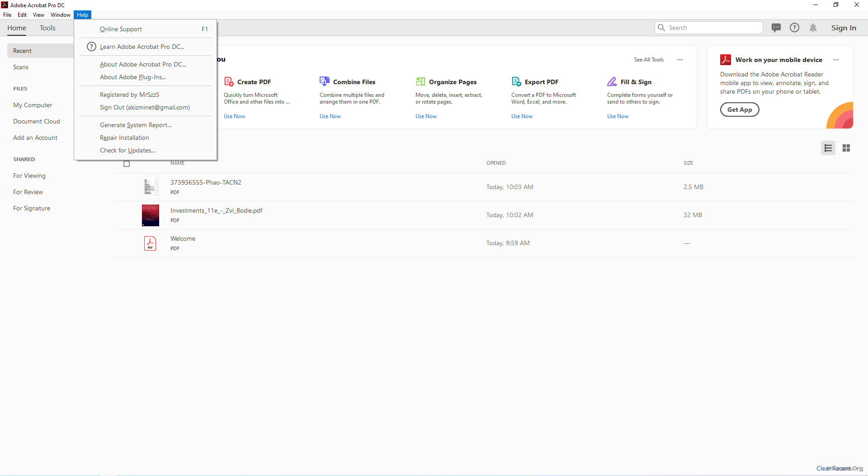Click Clear Recent link at bottom
The height and width of the screenshot is (476, 868).
[x=834, y=468]
